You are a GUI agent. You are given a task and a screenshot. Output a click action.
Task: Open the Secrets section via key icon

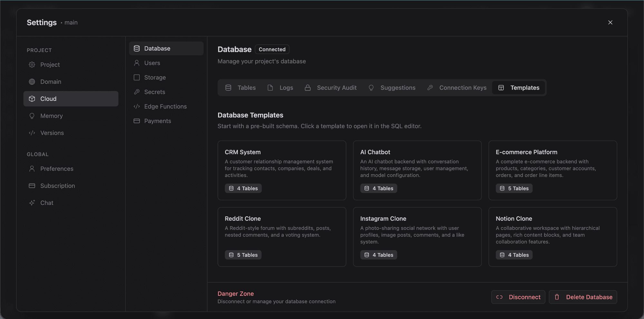(x=137, y=92)
